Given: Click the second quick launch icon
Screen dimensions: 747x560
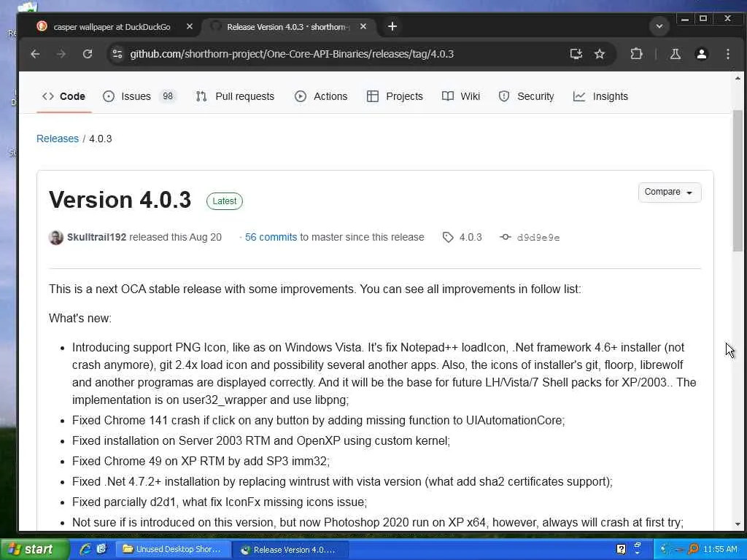Looking at the screenshot, I should pos(101,550).
